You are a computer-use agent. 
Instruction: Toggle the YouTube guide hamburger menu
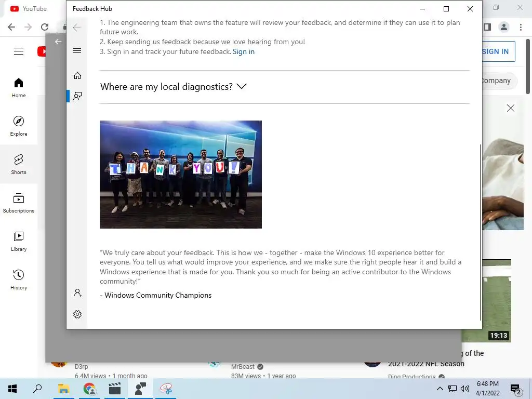coord(19,51)
